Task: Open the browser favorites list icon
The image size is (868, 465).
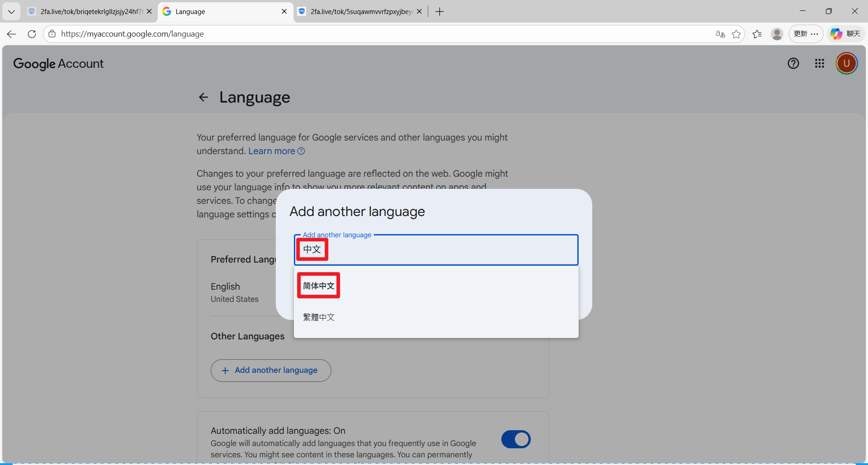Action: click(757, 34)
